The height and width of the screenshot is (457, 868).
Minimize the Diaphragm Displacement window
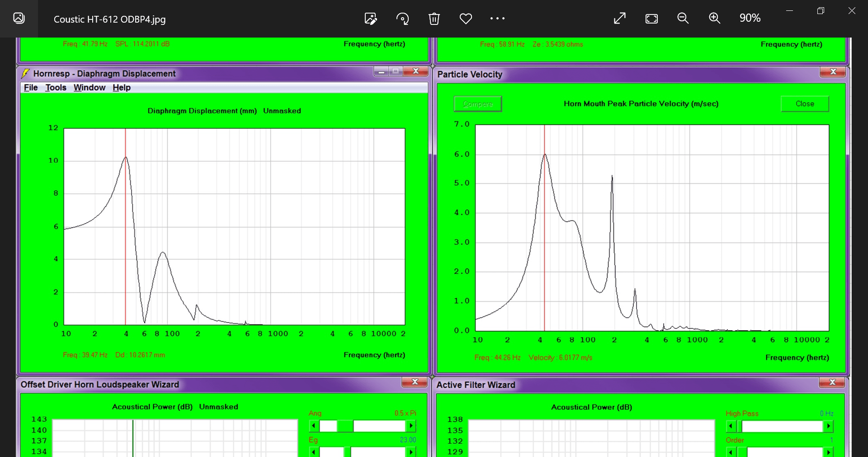tap(382, 71)
